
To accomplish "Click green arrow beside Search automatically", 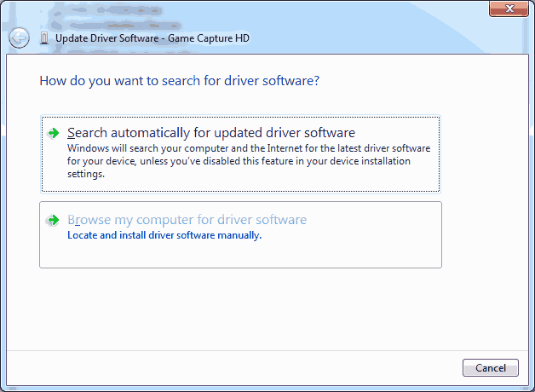I will pyautogui.click(x=53, y=133).
